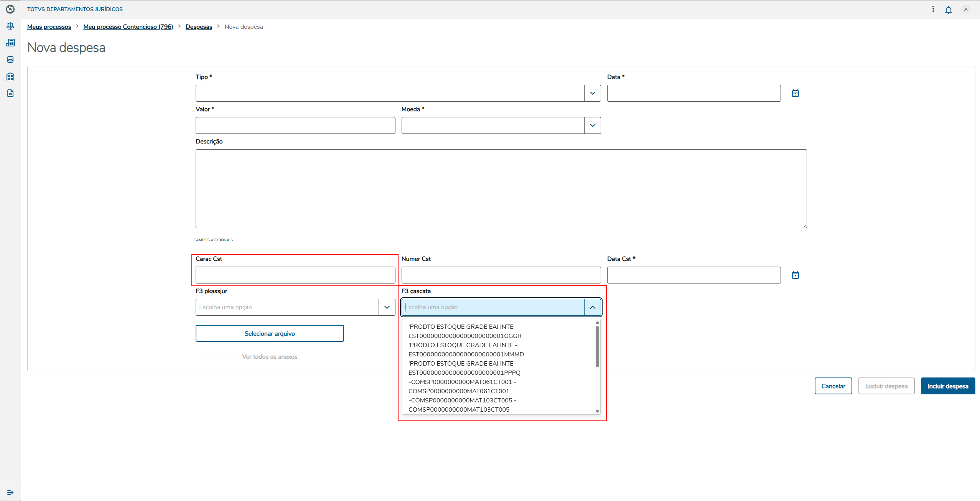
Task: Open the newspaper sidebar icon
Action: [x=10, y=43]
